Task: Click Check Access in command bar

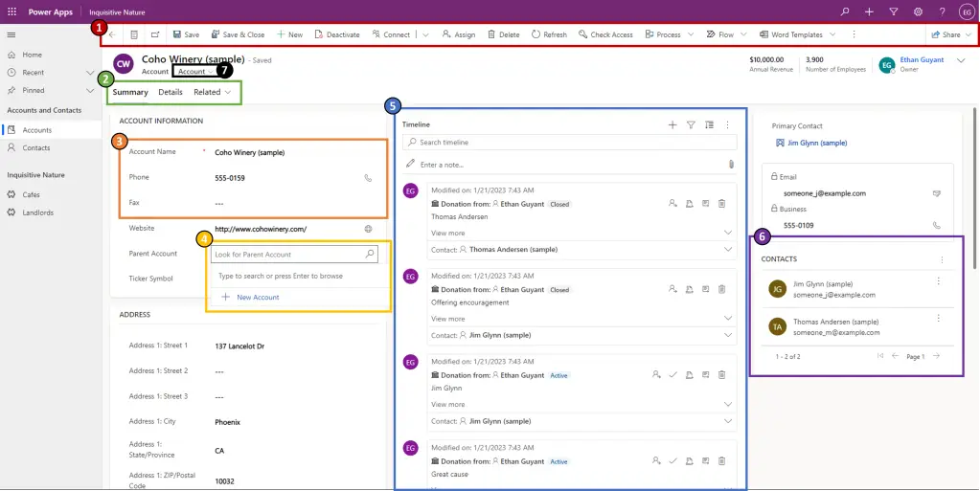Action: [x=605, y=35]
